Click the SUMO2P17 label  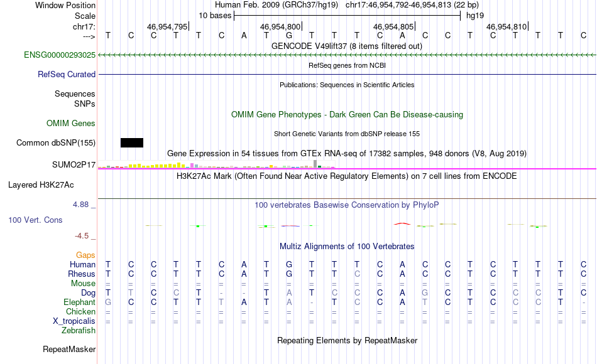coord(74,164)
